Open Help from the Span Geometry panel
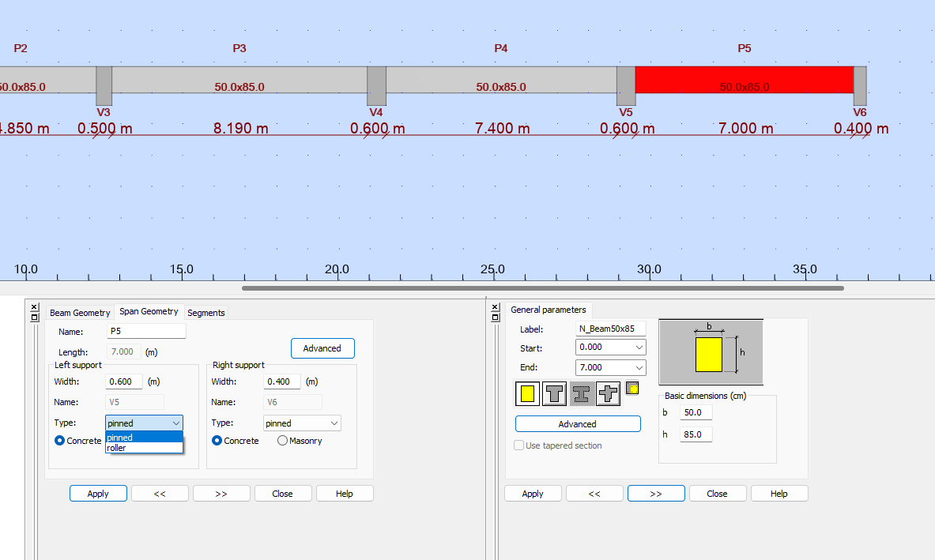The height and width of the screenshot is (560, 935). [345, 494]
